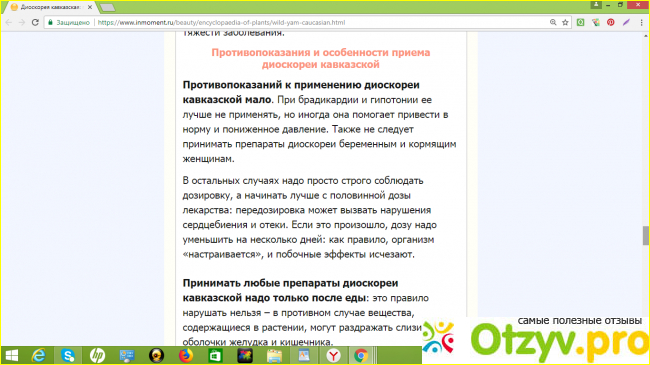Click the green extension icon
Viewport: 650px width, 365px height.
click(580, 22)
